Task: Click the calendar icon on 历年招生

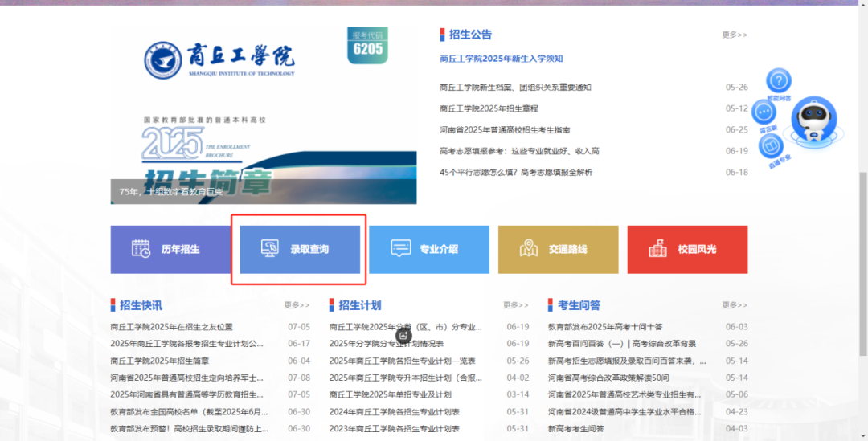Action: (x=141, y=249)
